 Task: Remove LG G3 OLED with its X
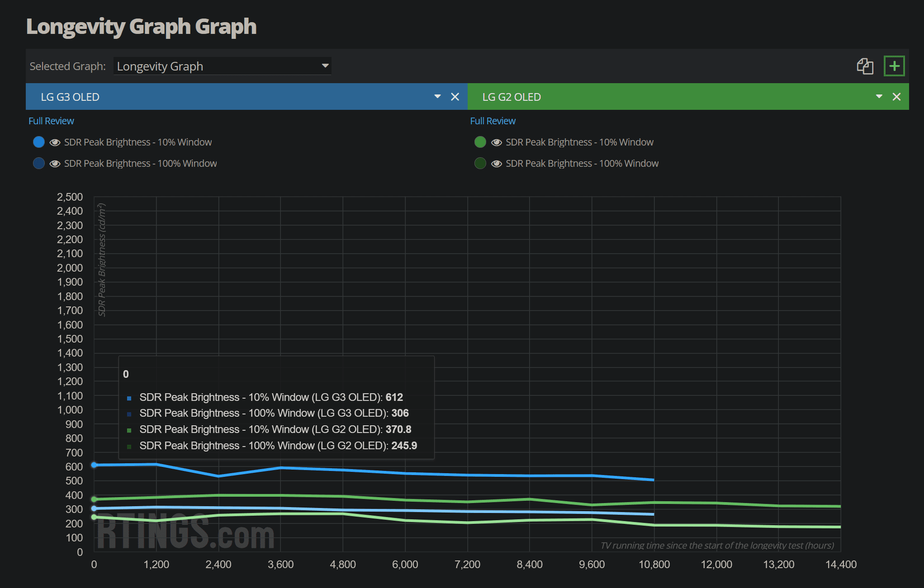(455, 97)
